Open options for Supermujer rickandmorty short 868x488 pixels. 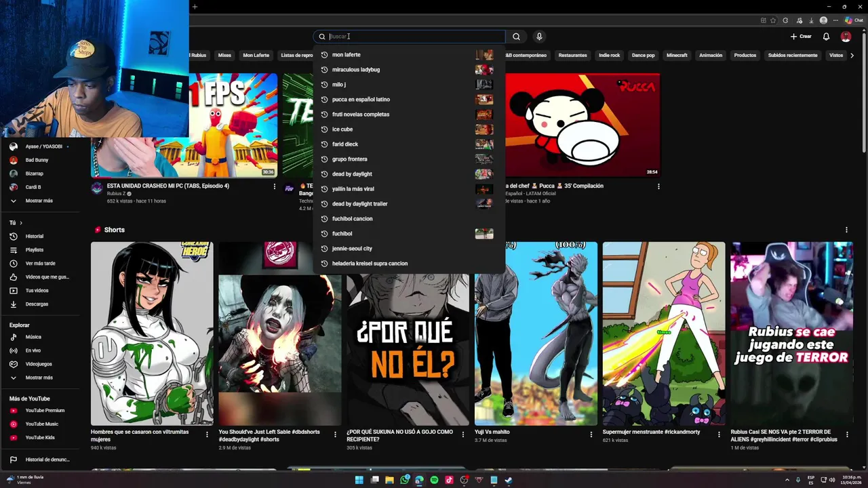point(719,434)
